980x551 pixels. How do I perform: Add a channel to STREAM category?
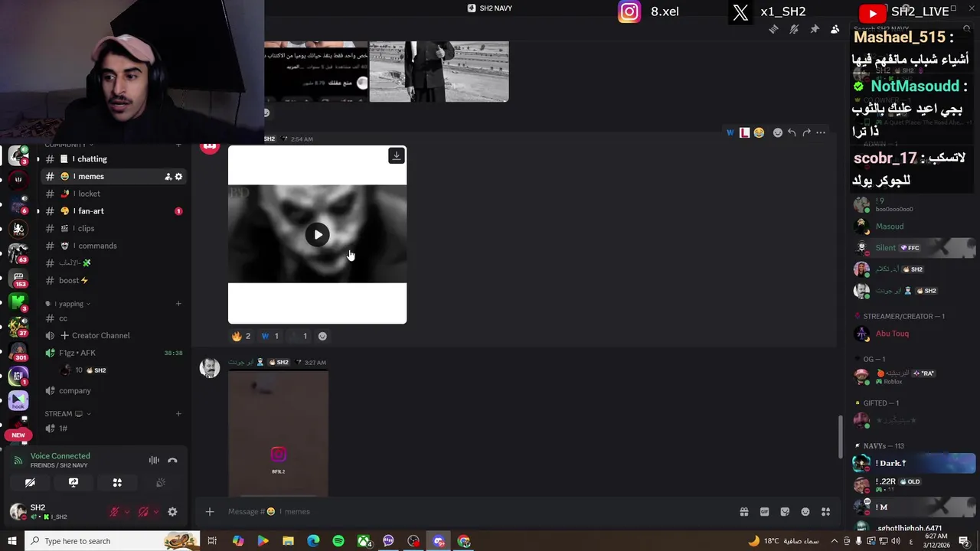[178, 414]
